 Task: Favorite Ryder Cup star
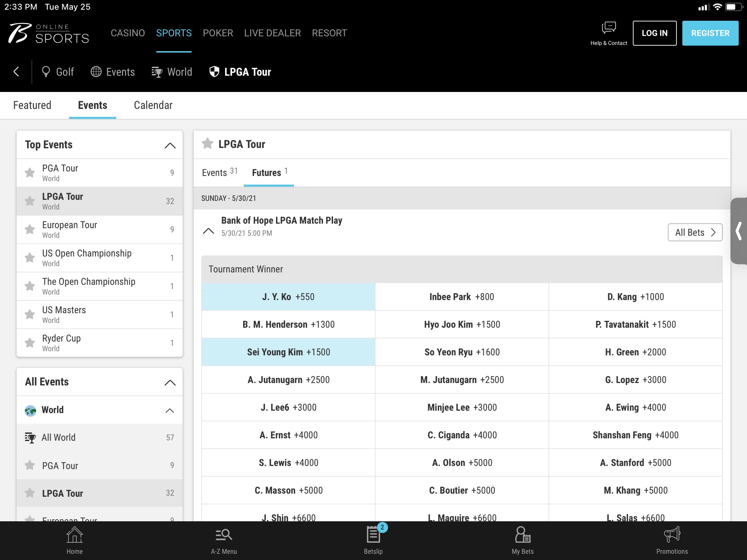30,343
